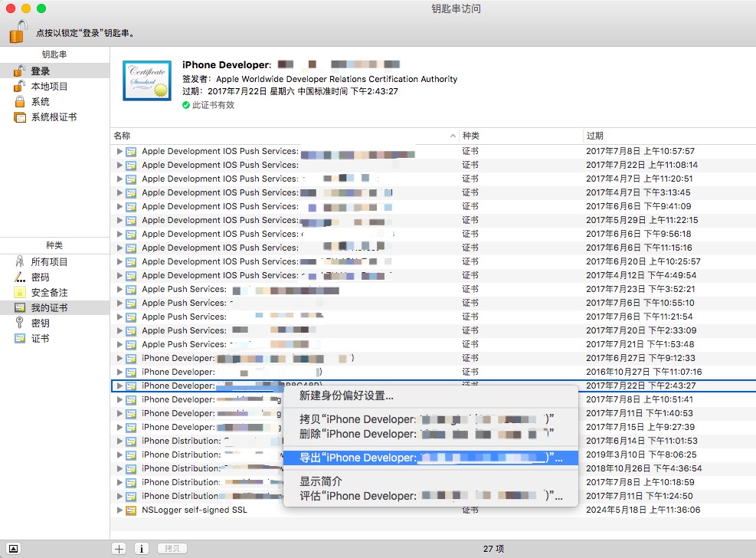
Task: Expand the row expiring 2017年7月22日 上午11:08:14
Action: 119,165
